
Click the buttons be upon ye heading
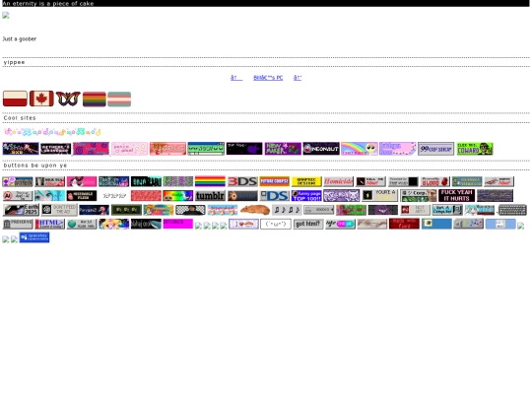coord(35,166)
